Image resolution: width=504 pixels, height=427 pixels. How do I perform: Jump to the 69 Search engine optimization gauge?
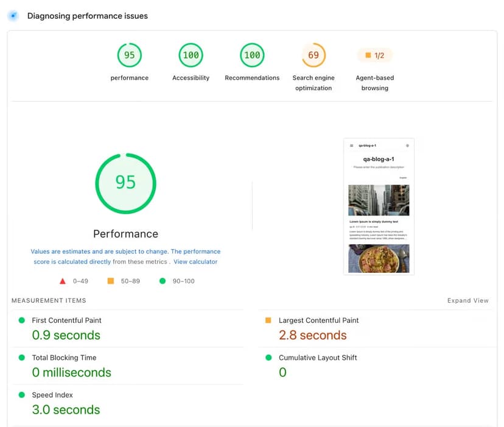pos(313,55)
